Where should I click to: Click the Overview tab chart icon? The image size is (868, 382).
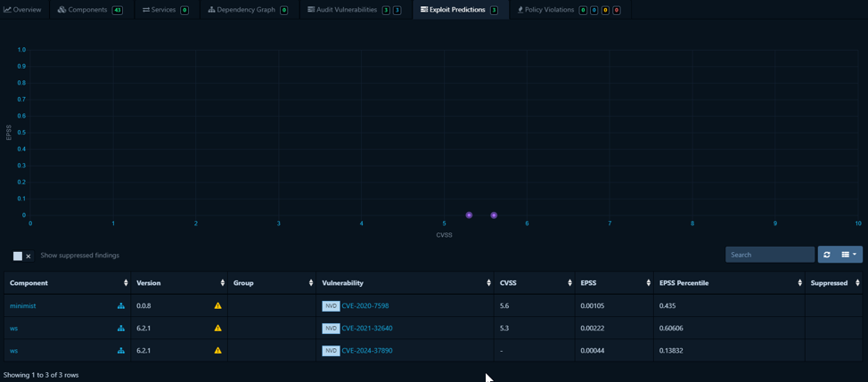[x=7, y=10]
